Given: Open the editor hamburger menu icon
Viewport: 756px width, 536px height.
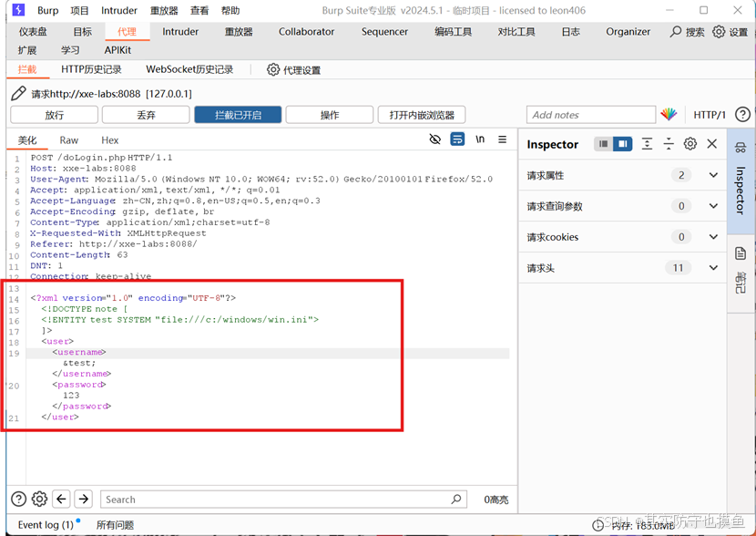Looking at the screenshot, I should (503, 139).
